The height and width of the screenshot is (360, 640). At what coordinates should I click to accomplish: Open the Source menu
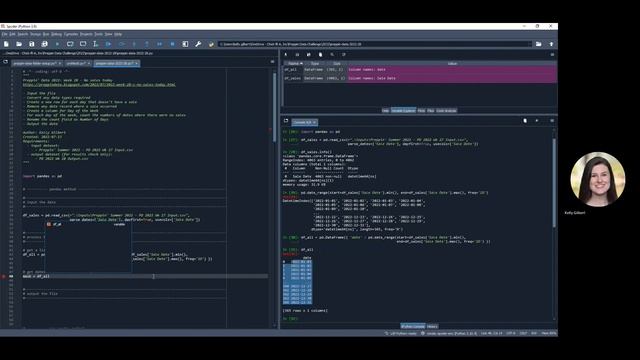(x=36, y=34)
